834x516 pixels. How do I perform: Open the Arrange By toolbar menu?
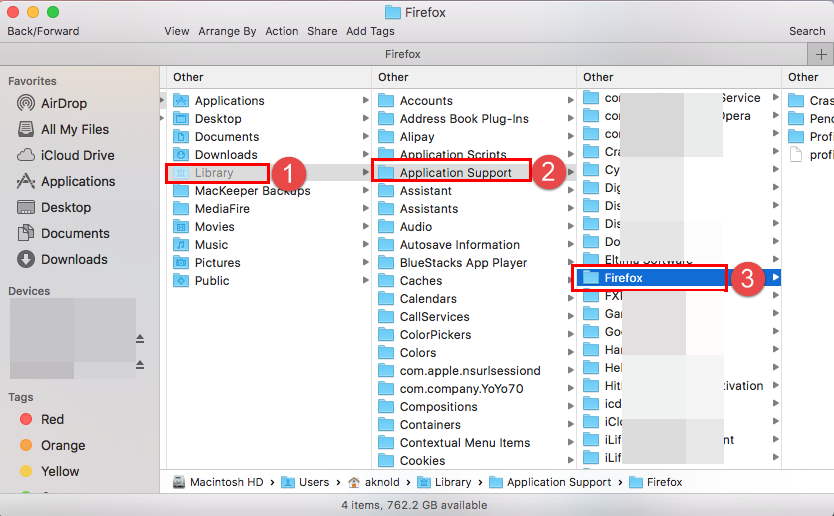227,31
